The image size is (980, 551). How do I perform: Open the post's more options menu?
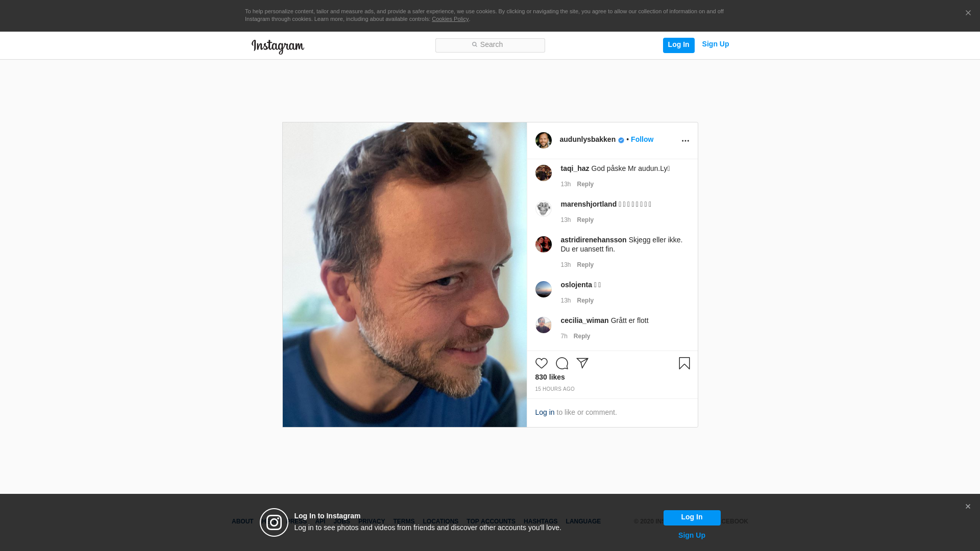685,141
